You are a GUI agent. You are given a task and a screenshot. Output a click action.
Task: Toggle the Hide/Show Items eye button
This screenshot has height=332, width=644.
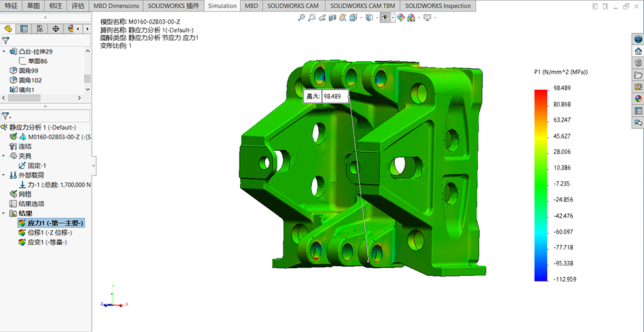tap(385, 18)
